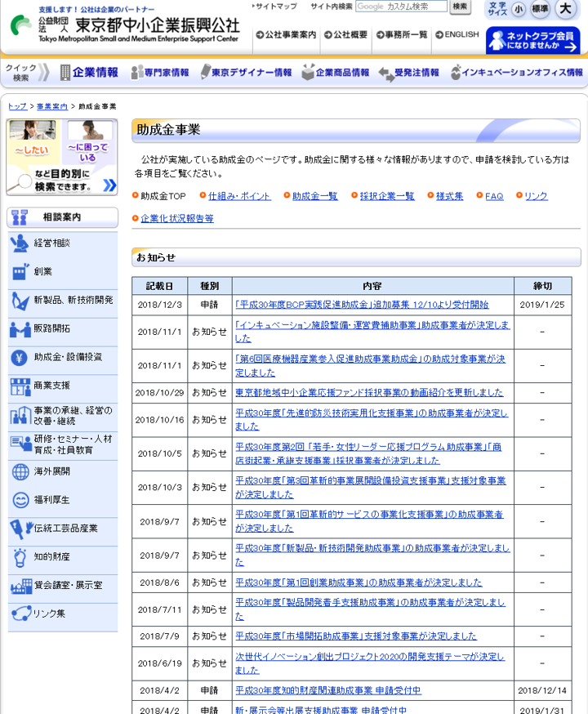Click the 相談案内 people icon
This screenshot has height=714, width=588.
click(19, 217)
